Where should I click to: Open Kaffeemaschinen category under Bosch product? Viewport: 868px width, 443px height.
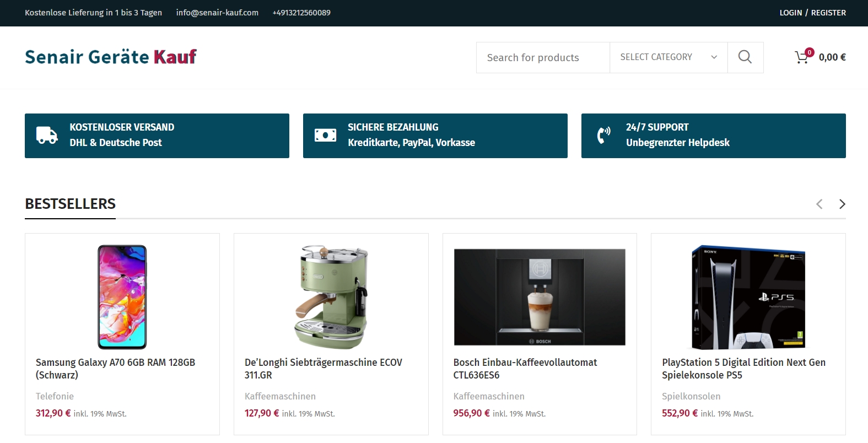(489, 396)
